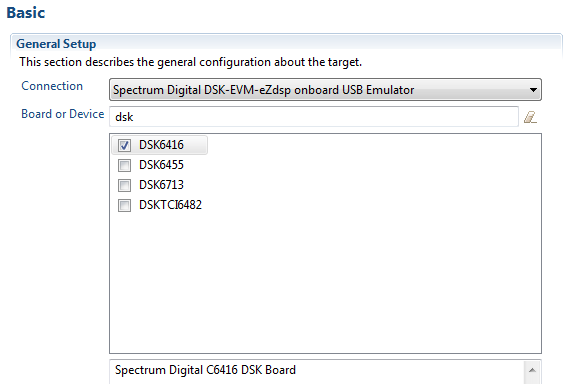This screenshot has height=384, width=568.
Task: Choose the DSKTCI6482 entry name
Action: click(x=170, y=205)
